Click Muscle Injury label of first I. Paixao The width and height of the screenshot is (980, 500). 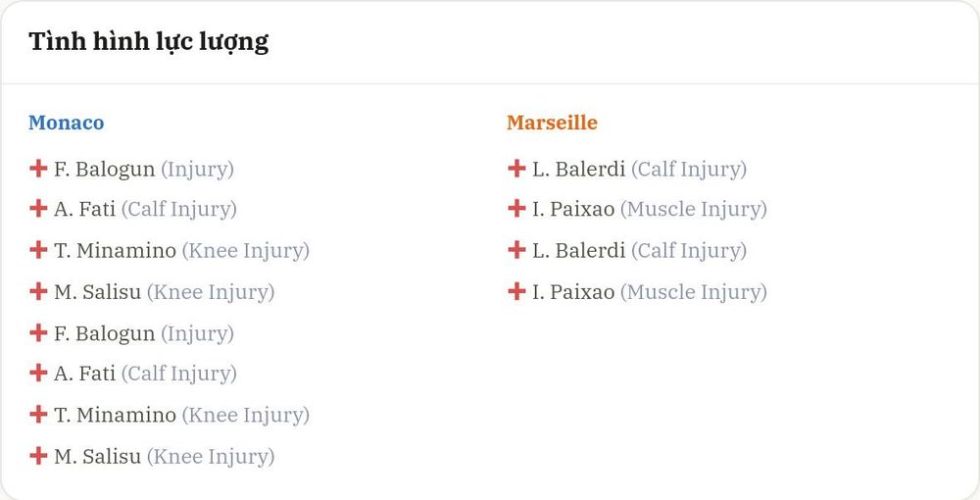[694, 210]
